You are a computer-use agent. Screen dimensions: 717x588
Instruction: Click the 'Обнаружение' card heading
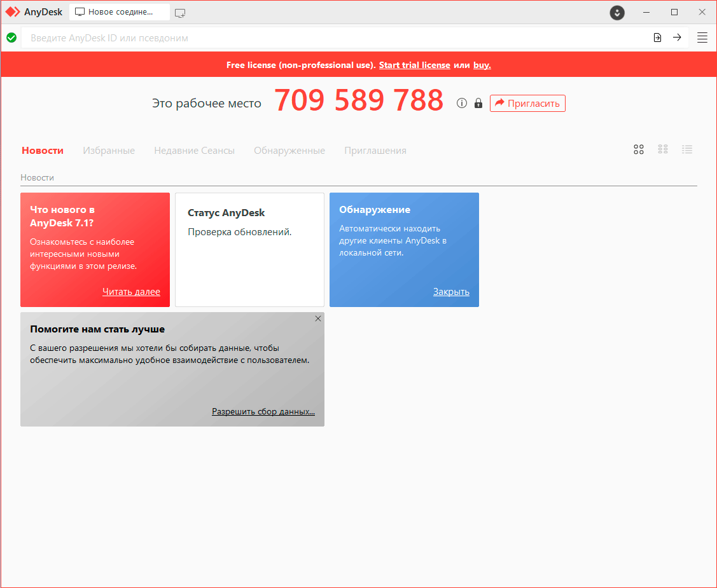coord(375,210)
